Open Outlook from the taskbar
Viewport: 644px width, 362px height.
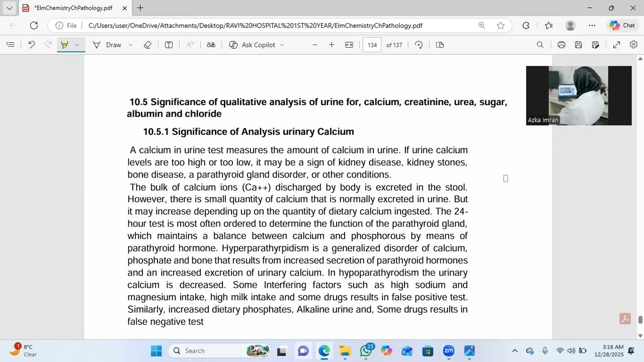(407, 351)
